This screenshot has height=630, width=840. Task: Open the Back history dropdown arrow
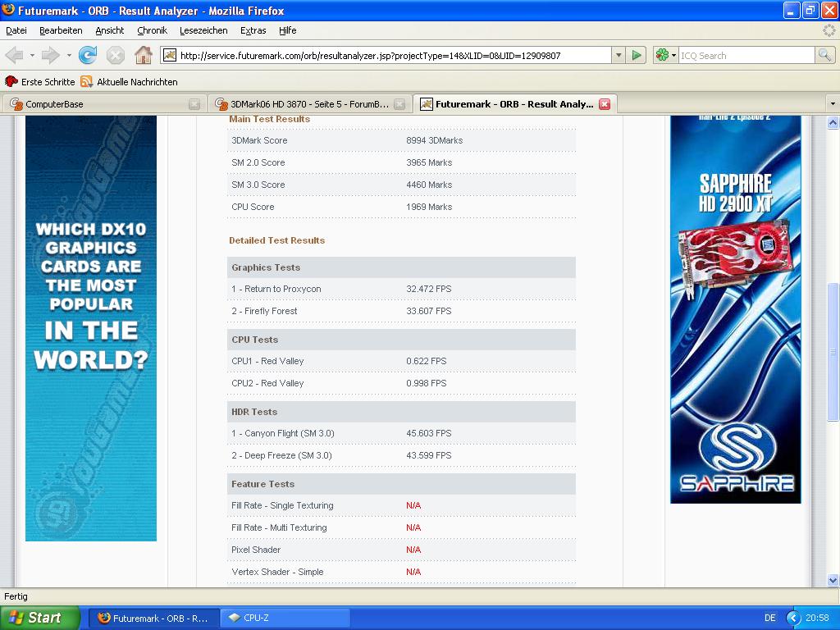[x=32, y=55]
